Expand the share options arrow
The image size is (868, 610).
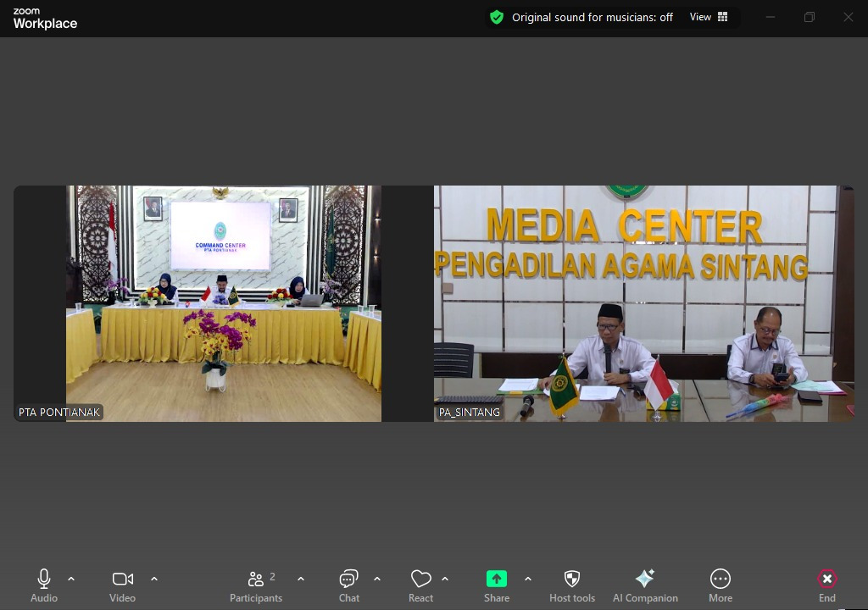[528, 579]
